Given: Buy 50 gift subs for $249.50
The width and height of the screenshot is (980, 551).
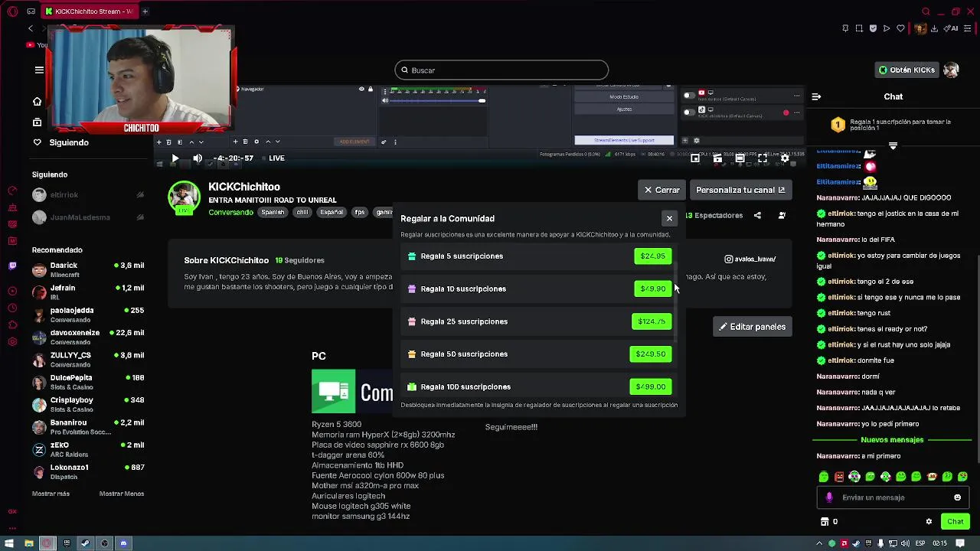Looking at the screenshot, I should [x=650, y=354].
